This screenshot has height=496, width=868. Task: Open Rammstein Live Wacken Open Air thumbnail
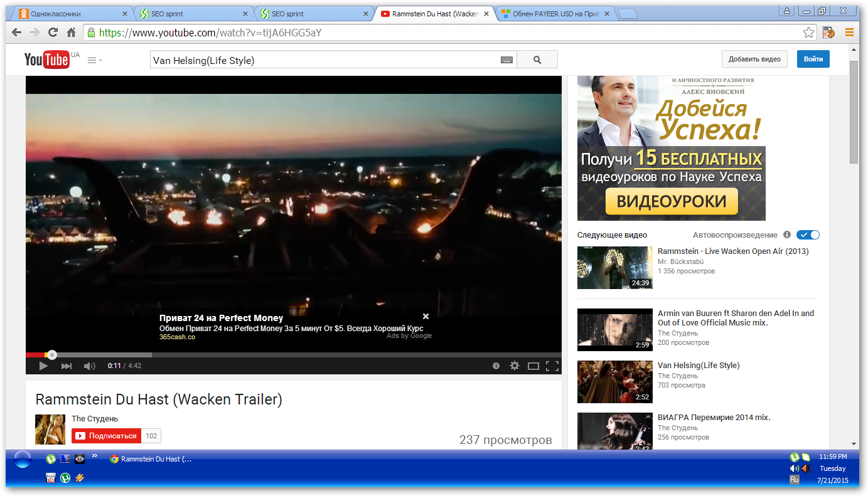pyautogui.click(x=615, y=268)
